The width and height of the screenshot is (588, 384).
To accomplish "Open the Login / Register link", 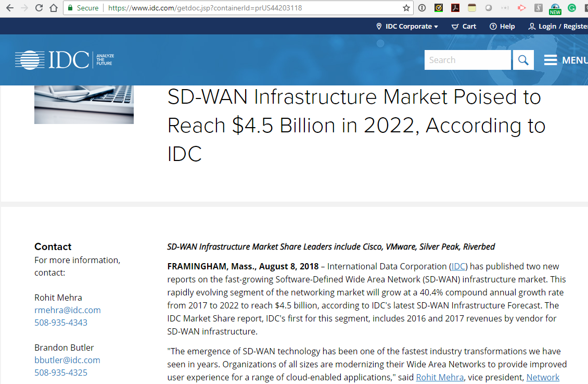I will (x=563, y=26).
